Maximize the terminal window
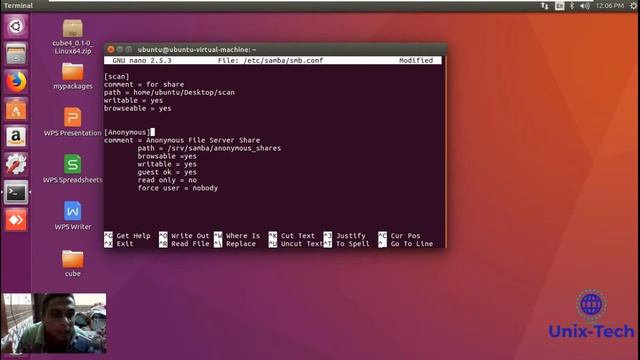The height and width of the screenshot is (360, 640). point(129,49)
